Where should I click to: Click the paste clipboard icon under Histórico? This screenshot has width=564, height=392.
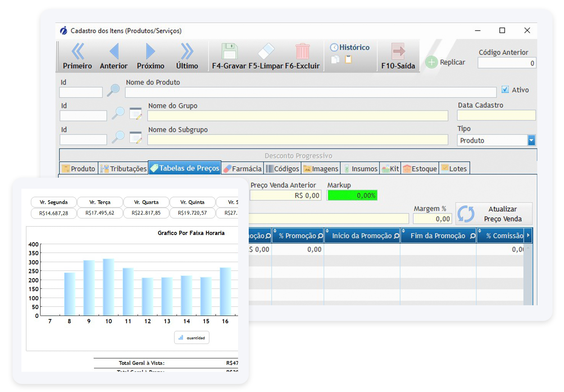point(348,60)
